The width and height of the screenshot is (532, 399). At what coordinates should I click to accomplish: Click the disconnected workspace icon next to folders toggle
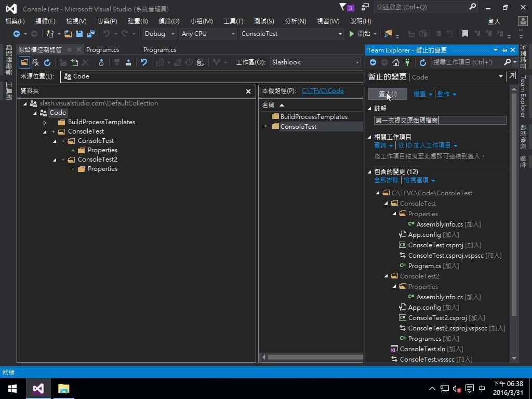(35, 62)
